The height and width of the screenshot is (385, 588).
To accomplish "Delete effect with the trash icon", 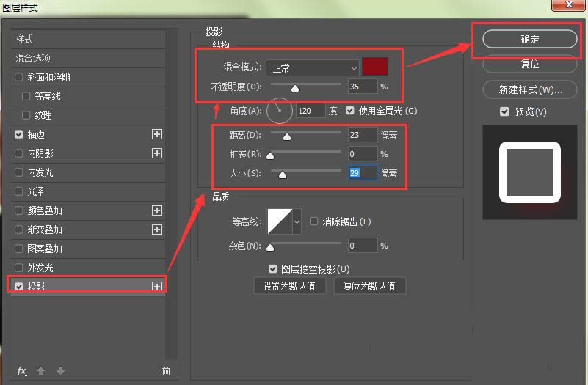I will 166,371.
